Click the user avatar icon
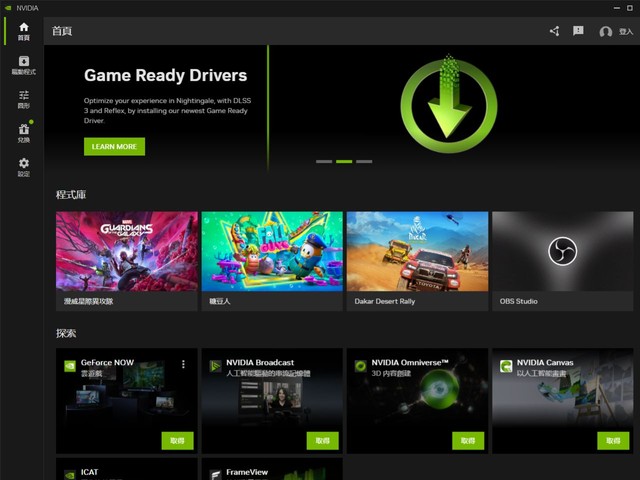The height and width of the screenshot is (480, 640). [x=605, y=31]
